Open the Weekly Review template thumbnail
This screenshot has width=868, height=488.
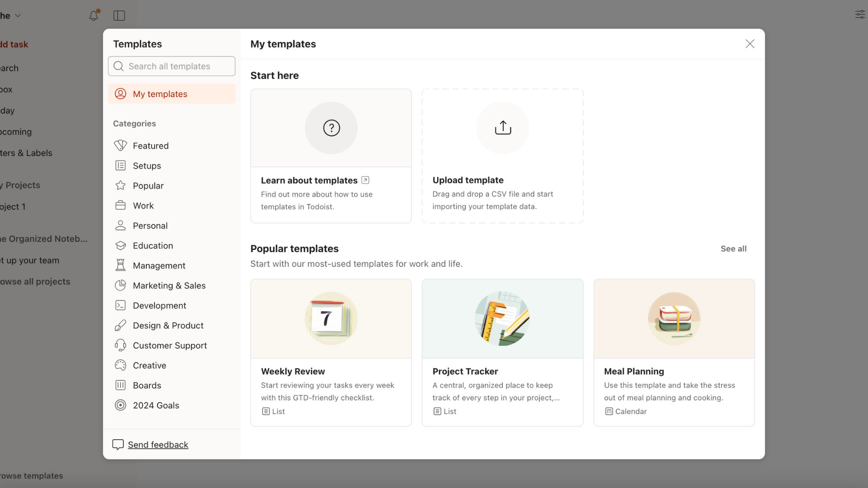[331, 319]
